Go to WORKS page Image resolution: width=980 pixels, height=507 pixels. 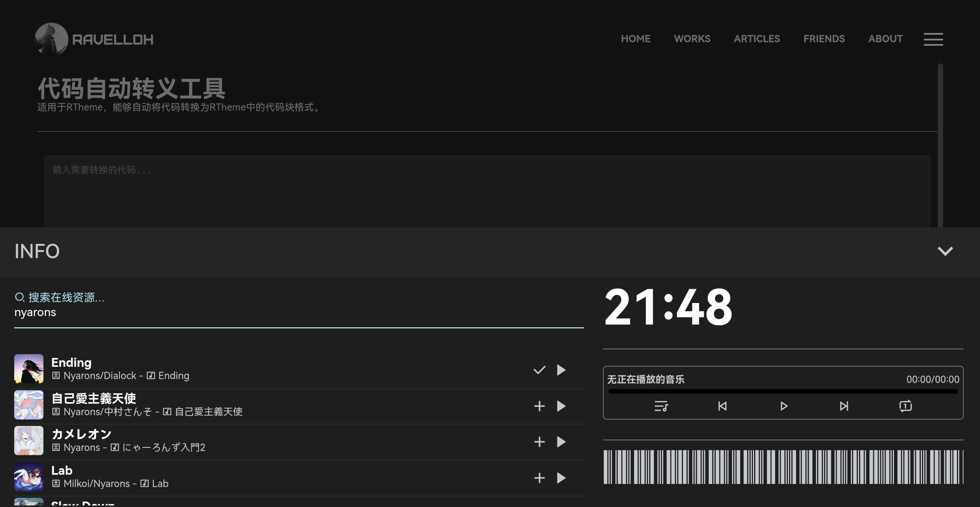tap(692, 39)
